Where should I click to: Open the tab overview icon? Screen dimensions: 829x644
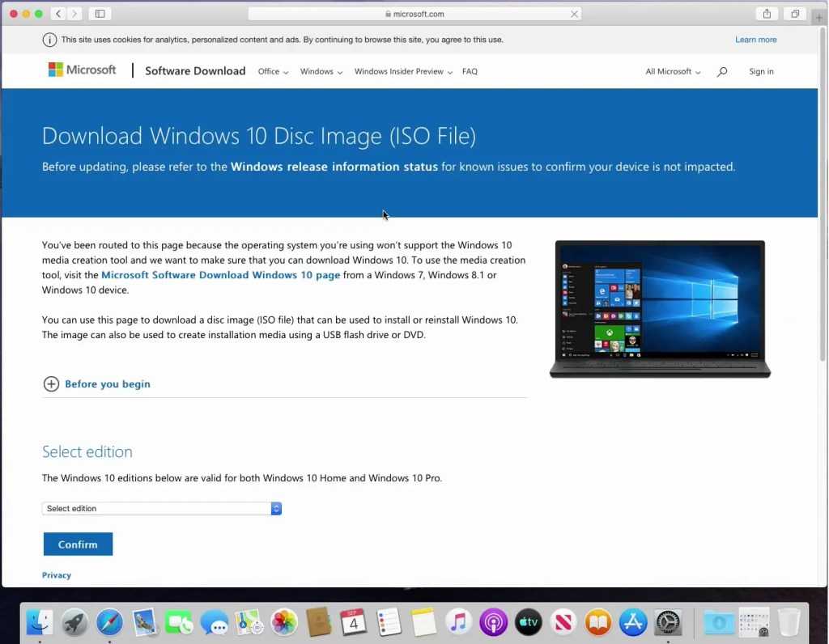pos(795,14)
